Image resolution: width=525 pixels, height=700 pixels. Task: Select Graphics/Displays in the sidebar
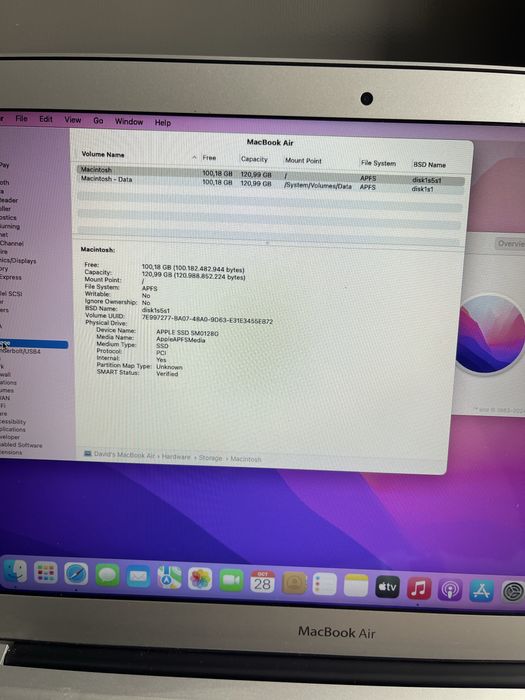coord(18,261)
